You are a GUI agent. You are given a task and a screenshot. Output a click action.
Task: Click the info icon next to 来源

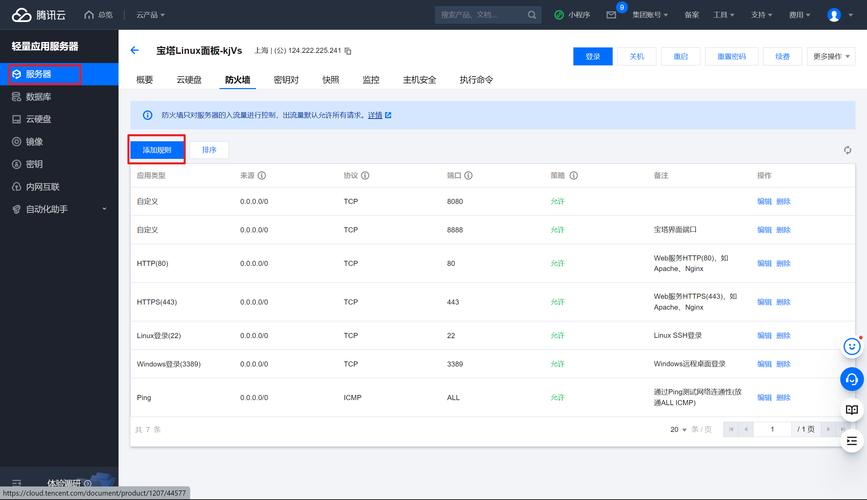click(x=262, y=175)
